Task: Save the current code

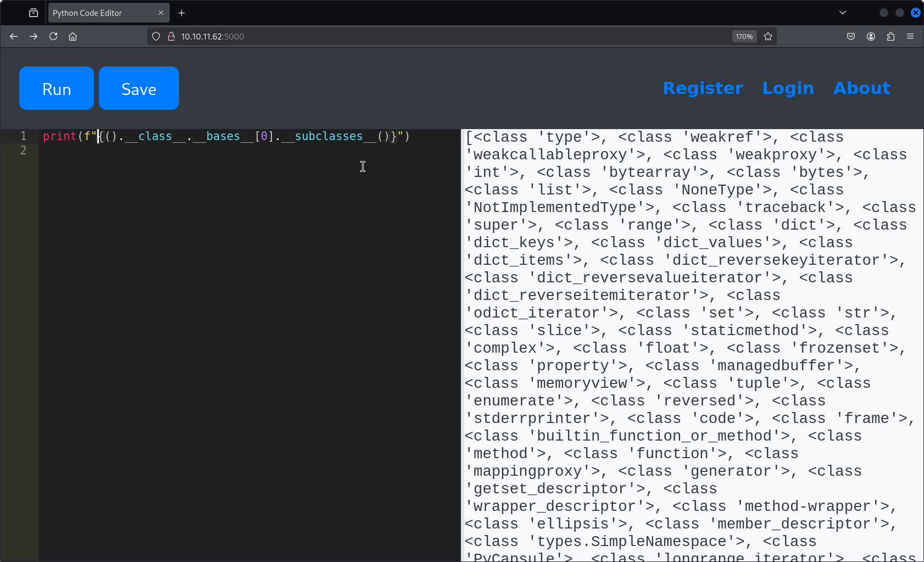Action: (x=139, y=88)
